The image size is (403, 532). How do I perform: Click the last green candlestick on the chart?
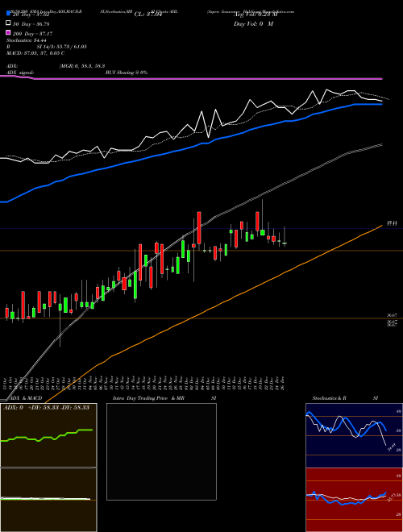pos(285,243)
